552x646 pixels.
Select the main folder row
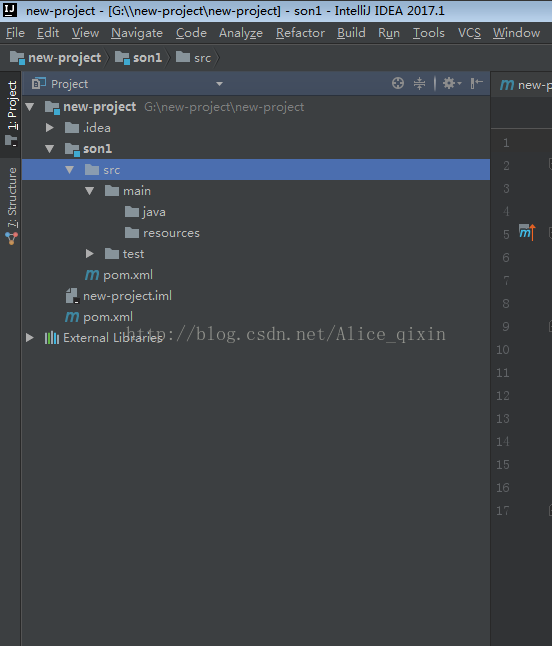point(256,191)
